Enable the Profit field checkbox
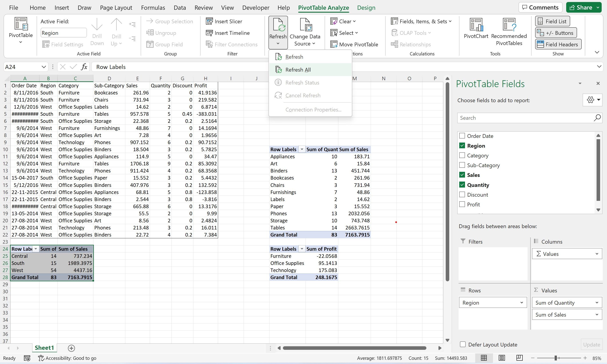607x364 pixels. click(462, 204)
